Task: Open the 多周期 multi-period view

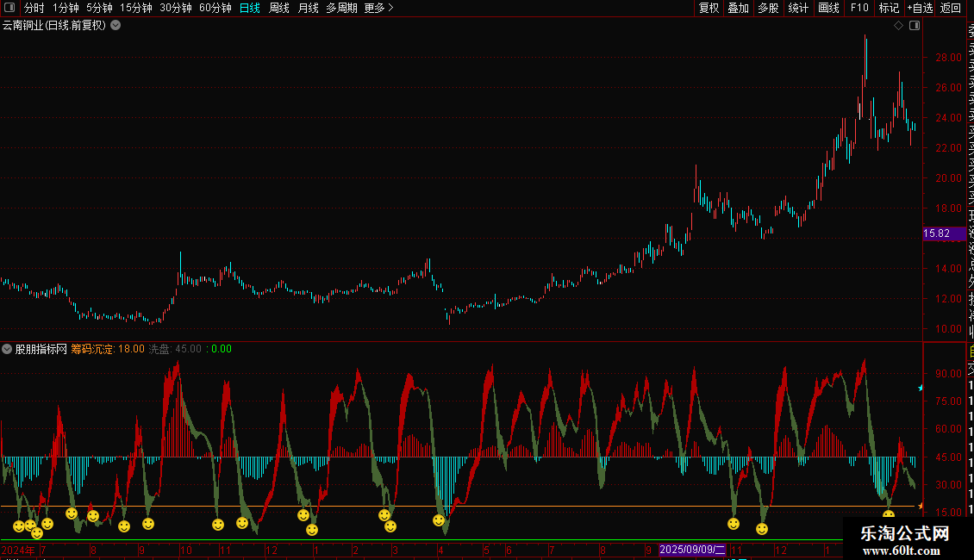Action: (x=341, y=8)
